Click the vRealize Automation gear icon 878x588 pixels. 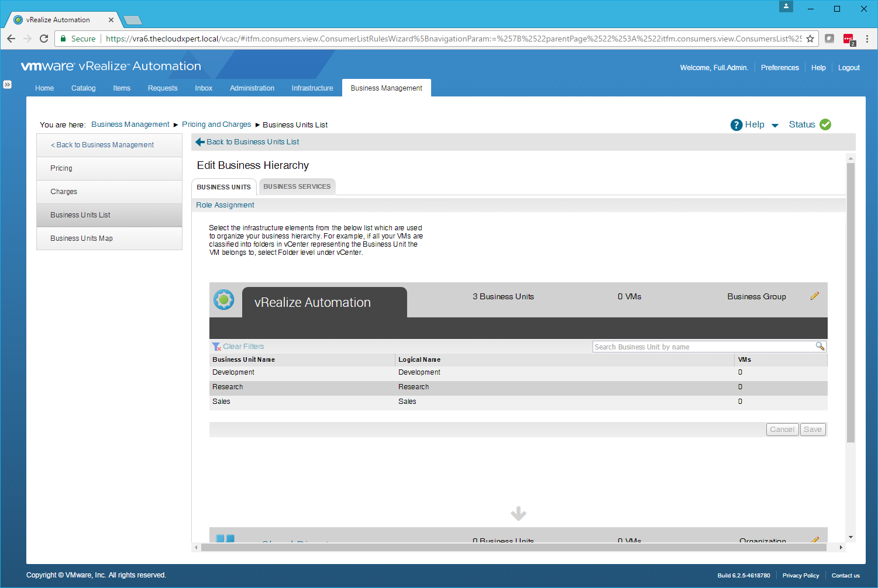click(x=223, y=300)
